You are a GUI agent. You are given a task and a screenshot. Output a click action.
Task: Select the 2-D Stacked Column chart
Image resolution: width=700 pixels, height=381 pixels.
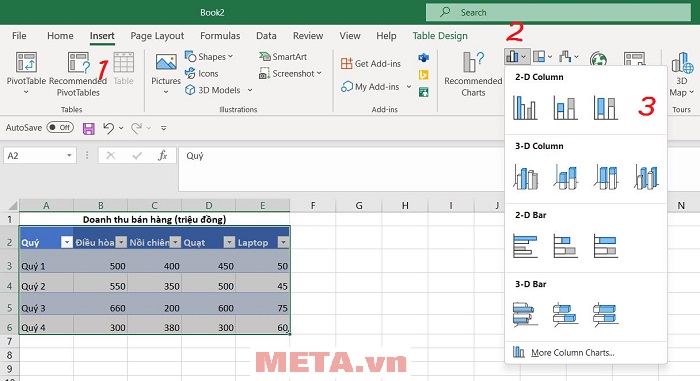click(565, 108)
